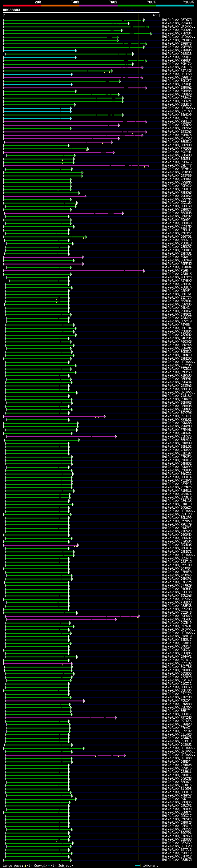Select the UniRef100_B9SYM1 label
This screenshot has width=197, height=868.
point(177,152)
